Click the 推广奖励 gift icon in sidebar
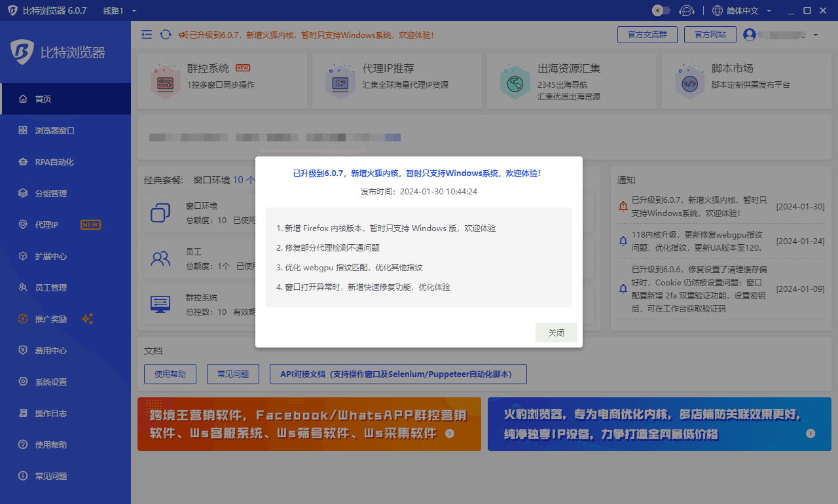This screenshot has width=838, height=504. 22,319
